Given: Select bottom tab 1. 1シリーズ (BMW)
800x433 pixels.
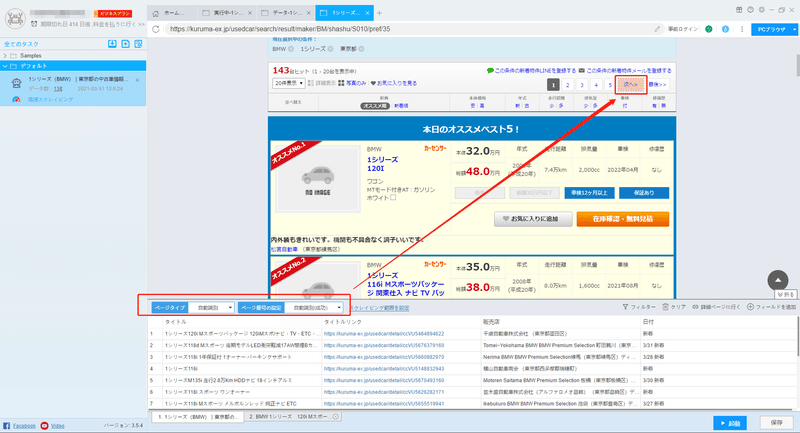Looking at the screenshot, I should coord(198,417).
